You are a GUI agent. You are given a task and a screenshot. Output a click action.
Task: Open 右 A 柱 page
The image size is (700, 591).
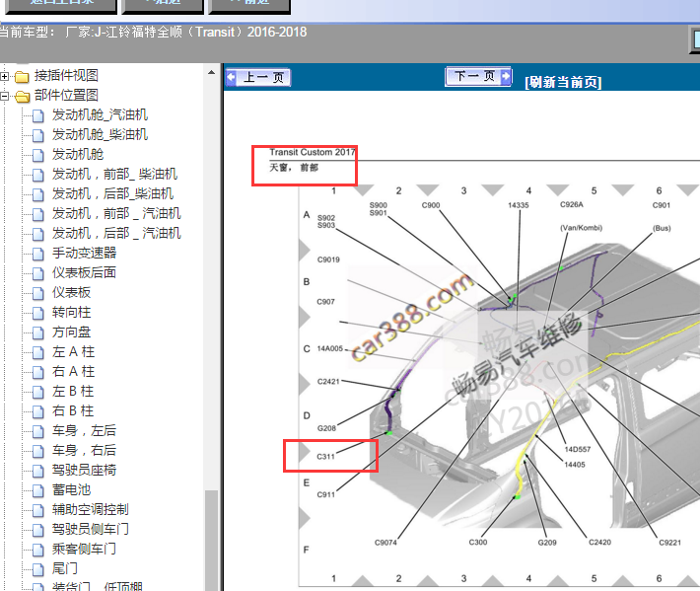click(x=73, y=371)
